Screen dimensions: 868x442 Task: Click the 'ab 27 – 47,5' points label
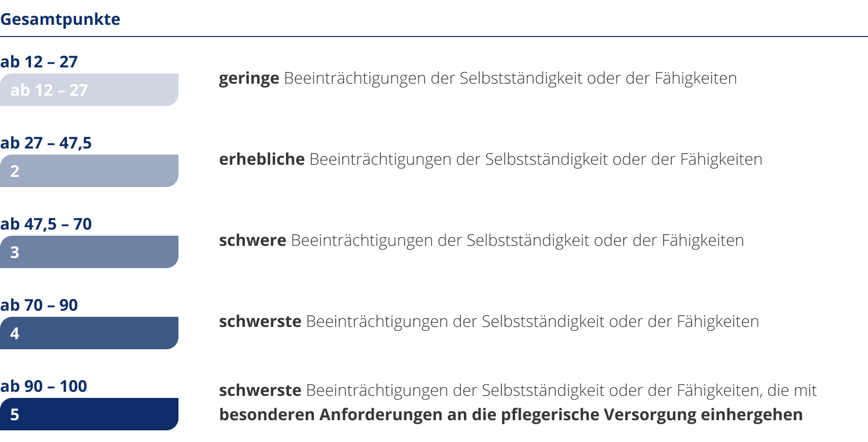46,143
